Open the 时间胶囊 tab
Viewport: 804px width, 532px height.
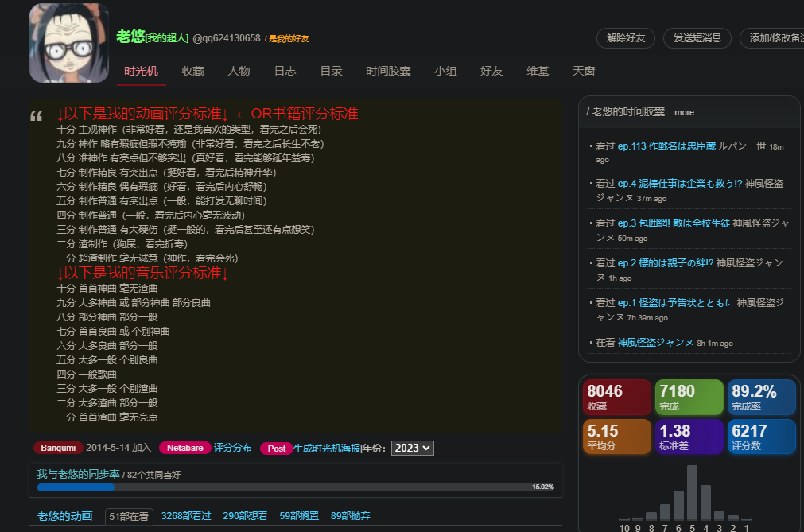tap(388, 71)
